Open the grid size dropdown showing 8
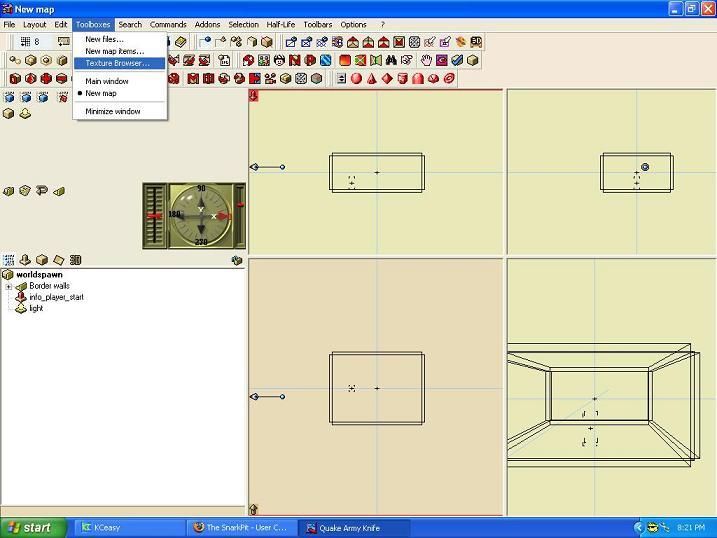Viewport: 717px width, 538px height. (x=30, y=42)
